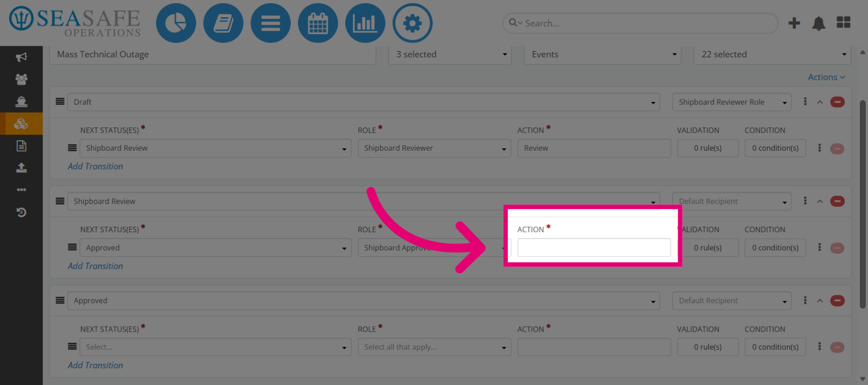This screenshot has height=385, width=868.
Task: Open the notifications bell
Action: pyautogui.click(x=819, y=23)
